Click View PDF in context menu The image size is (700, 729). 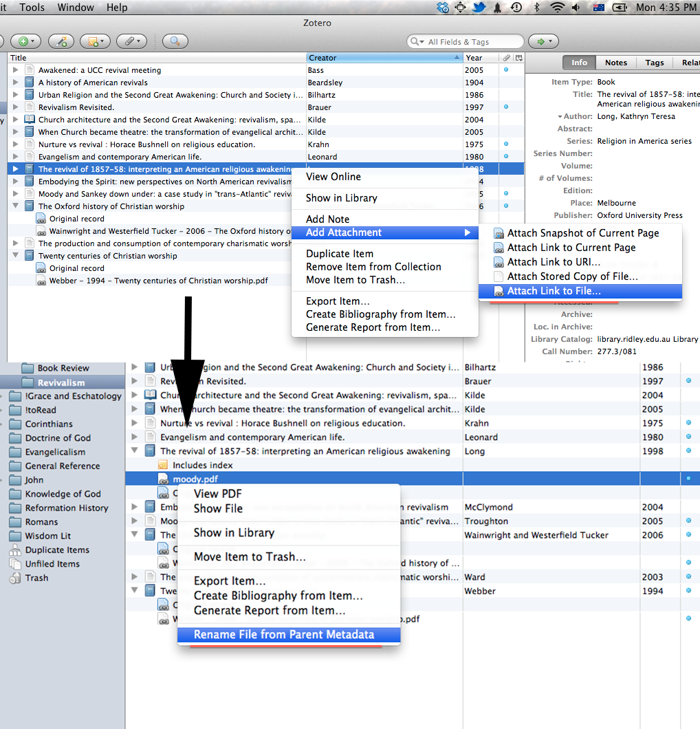tap(217, 494)
